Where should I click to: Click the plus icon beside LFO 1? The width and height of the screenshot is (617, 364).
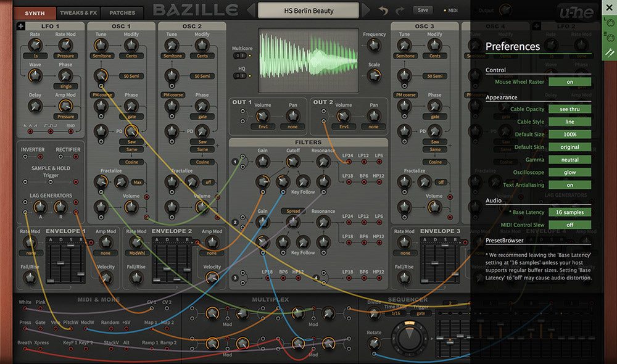click(20, 27)
